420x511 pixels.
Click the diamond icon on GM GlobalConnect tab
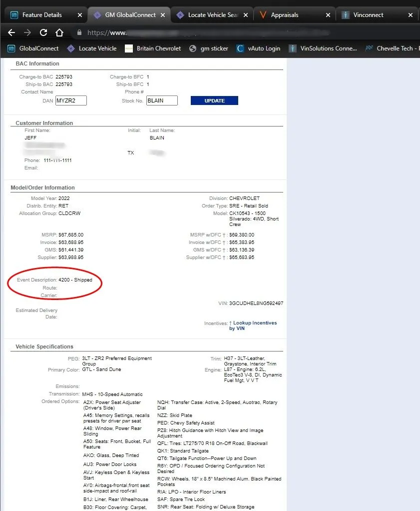pyautogui.click(x=97, y=15)
